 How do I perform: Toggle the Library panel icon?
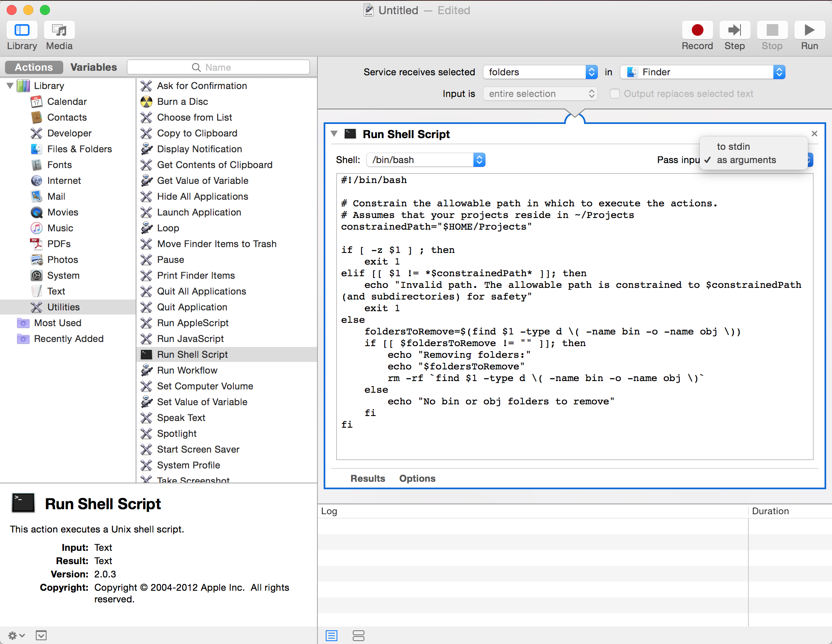pos(22,30)
